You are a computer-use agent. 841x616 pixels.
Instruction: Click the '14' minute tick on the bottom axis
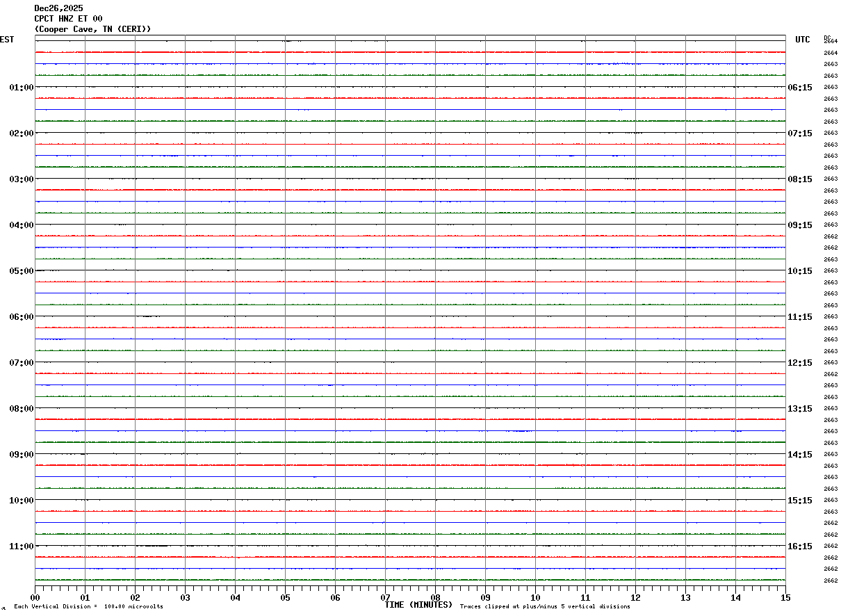736,597
